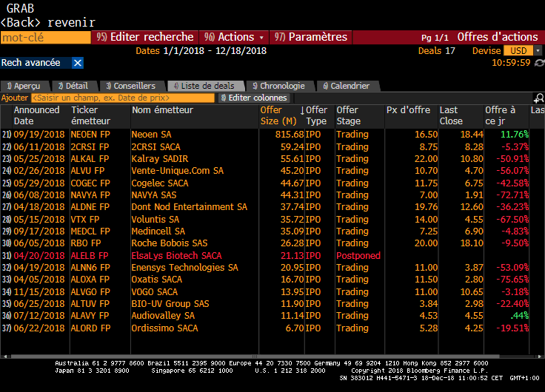Image resolution: width=545 pixels, height=392 pixels.
Task: Click Medincell SA issuer name
Action: tap(158, 232)
